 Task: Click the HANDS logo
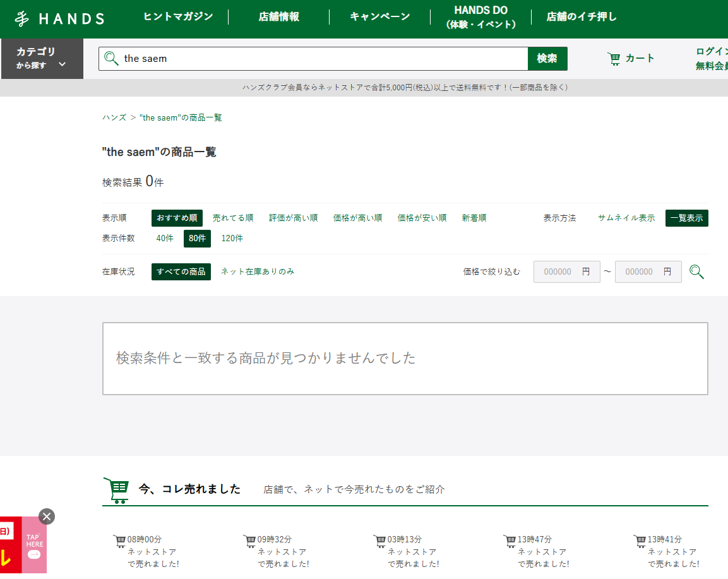[x=59, y=18]
